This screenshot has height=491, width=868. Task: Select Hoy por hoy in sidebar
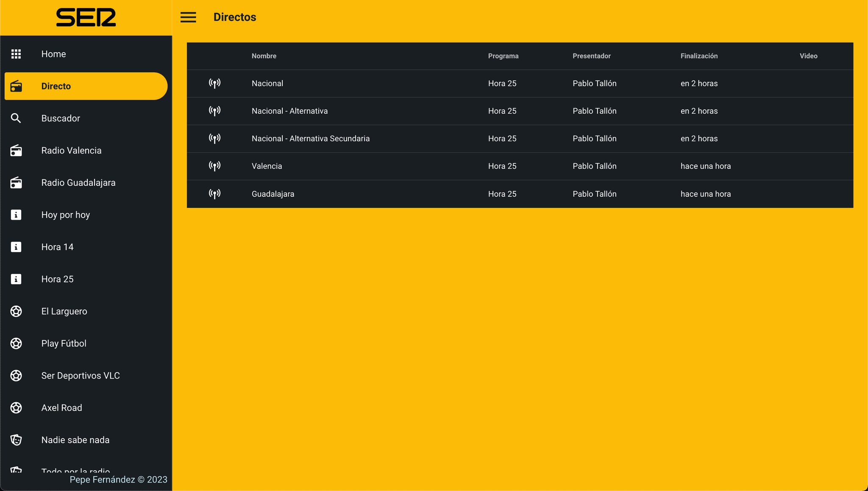tap(66, 215)
